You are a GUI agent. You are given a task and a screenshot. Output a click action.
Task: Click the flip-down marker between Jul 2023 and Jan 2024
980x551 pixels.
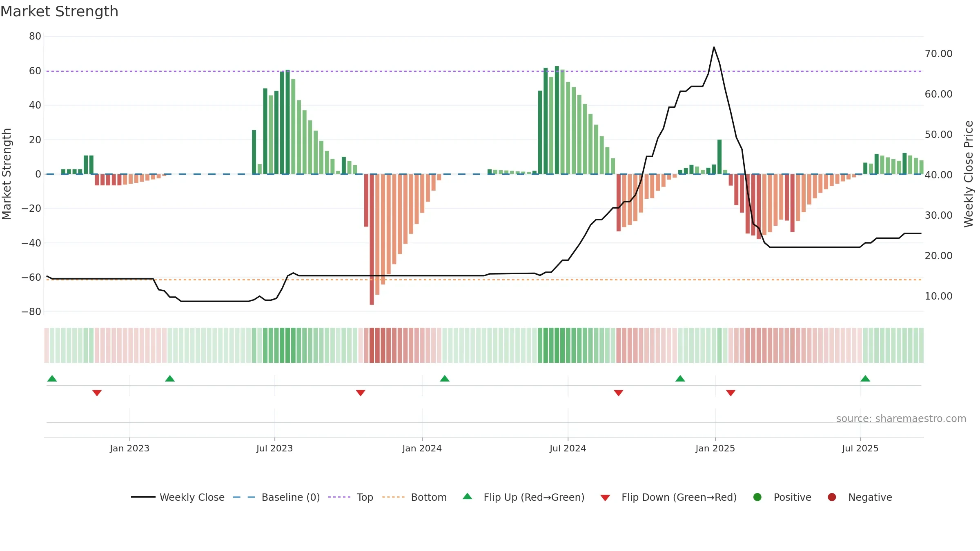(361, 393)
